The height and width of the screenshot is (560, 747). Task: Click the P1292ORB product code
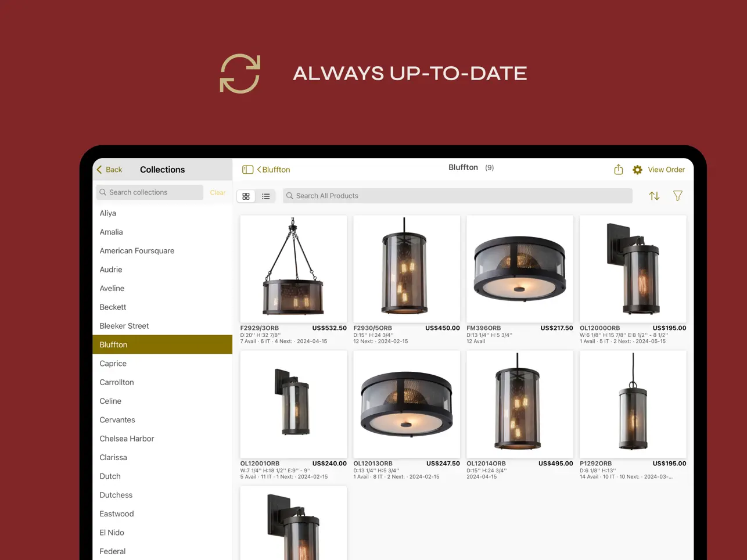coord(596,464)
